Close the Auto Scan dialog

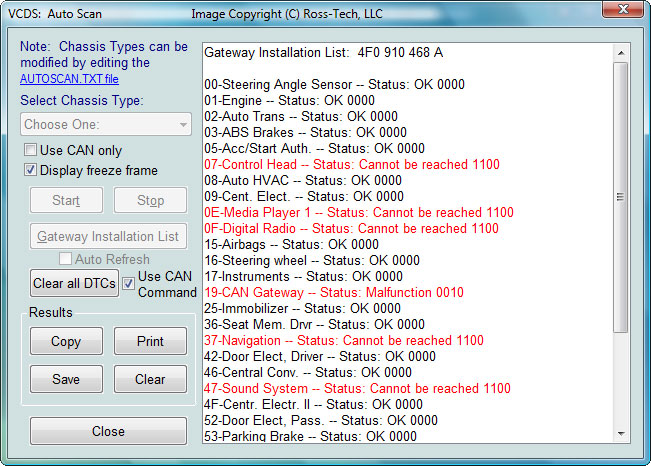[108, 431]
